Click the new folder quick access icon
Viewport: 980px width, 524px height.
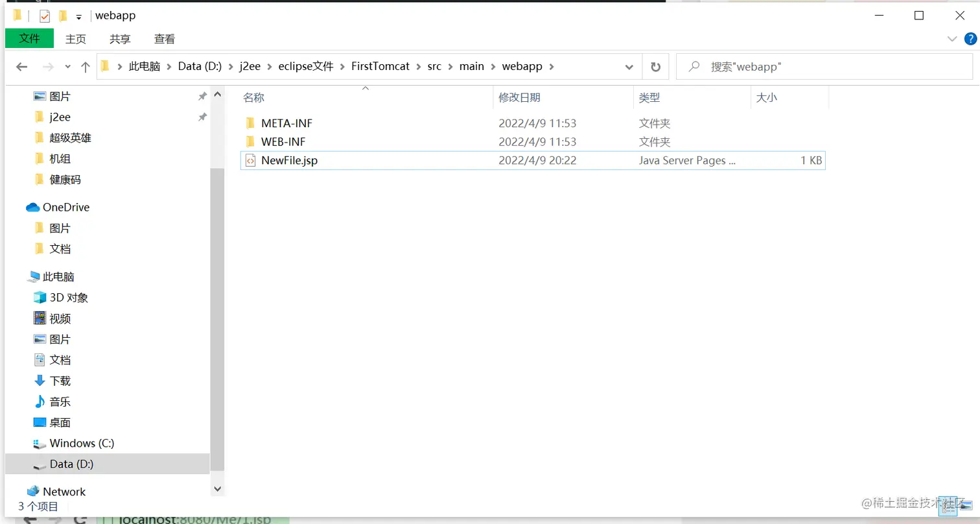click(63, 16)
